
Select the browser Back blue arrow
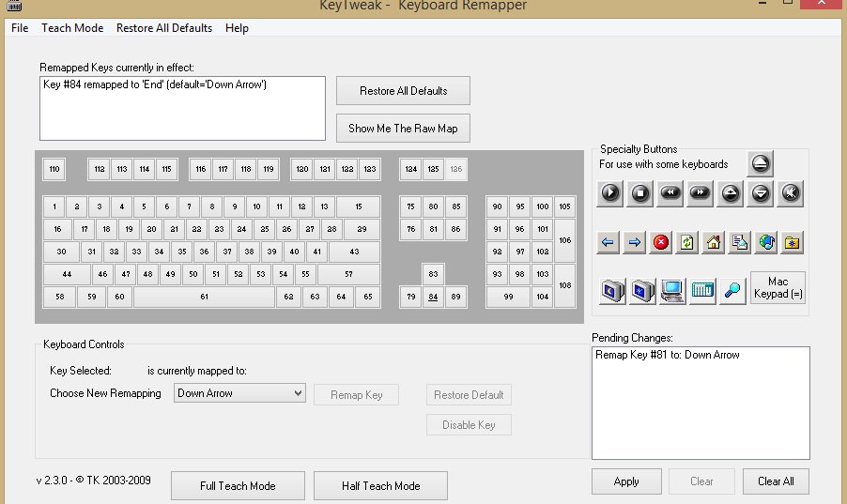pyautogui.click(x=608, y=242)
